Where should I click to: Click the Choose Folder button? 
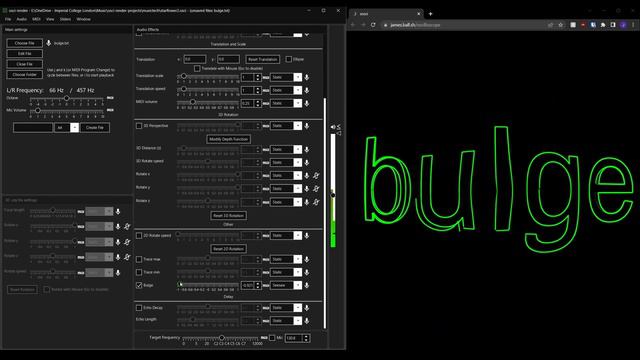[24, 75]
